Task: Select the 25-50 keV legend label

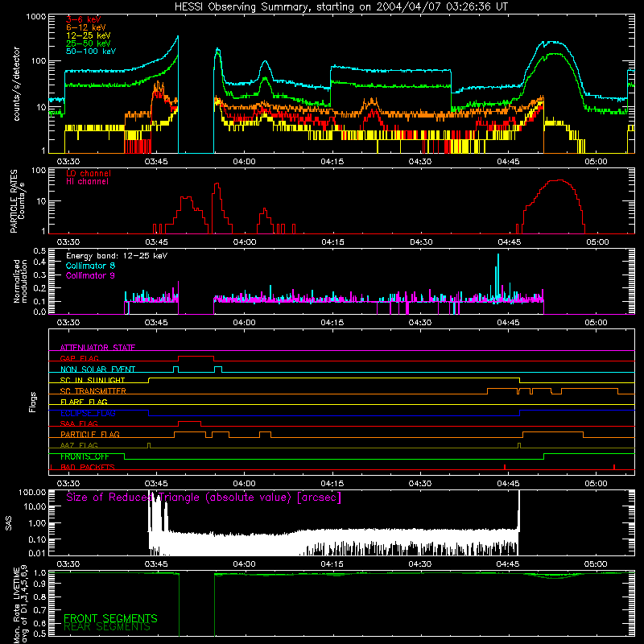Action: pyautogui.click(x=89, y=43)
